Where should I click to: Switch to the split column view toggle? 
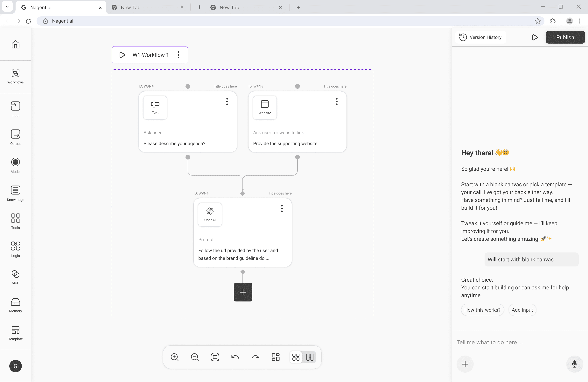[x=310, y=357]
